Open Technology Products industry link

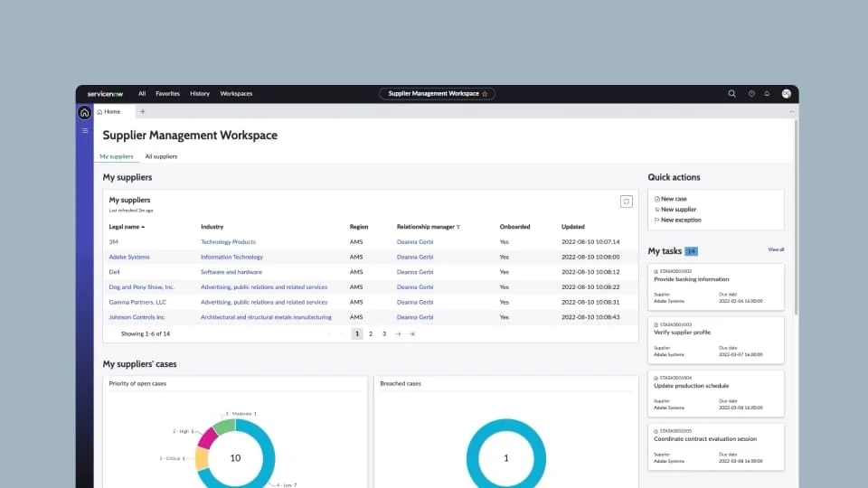click(228, 242)
